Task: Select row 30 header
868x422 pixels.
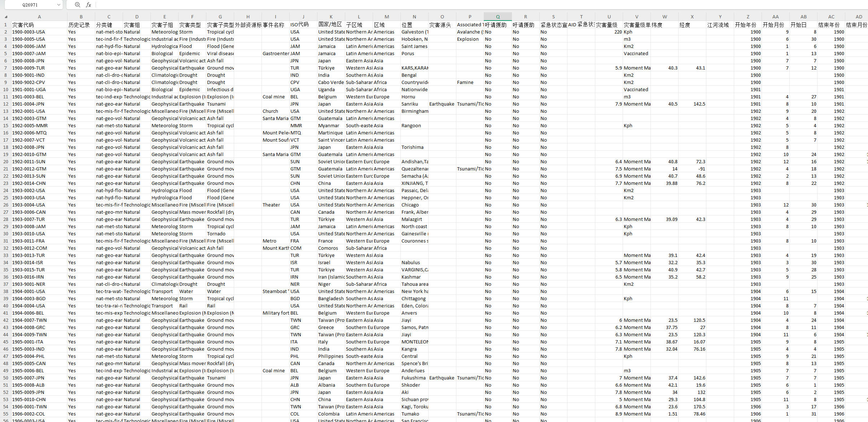Action: point(5,234)
